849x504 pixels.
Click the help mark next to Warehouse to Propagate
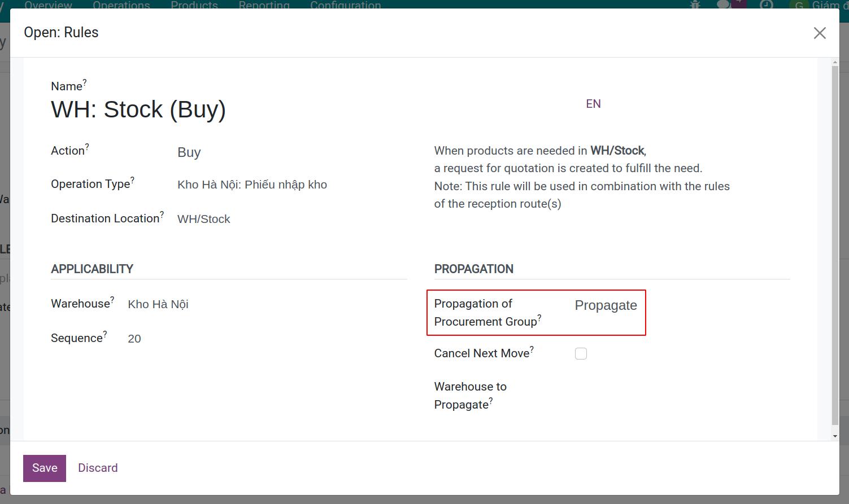pyautogui.click(x=491, y=401)
